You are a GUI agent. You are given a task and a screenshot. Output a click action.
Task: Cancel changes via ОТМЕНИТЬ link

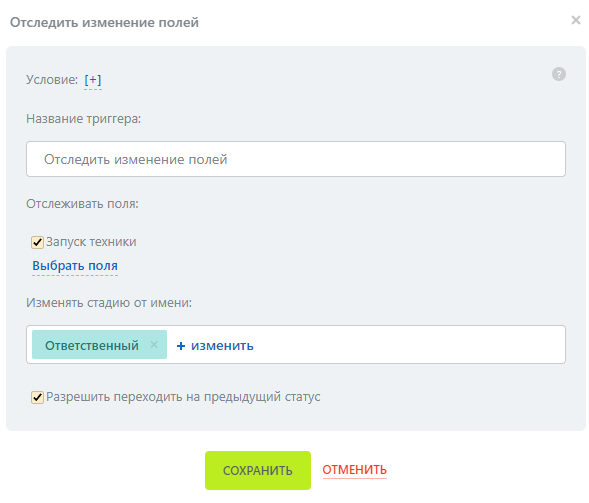(x=354, y=470)
